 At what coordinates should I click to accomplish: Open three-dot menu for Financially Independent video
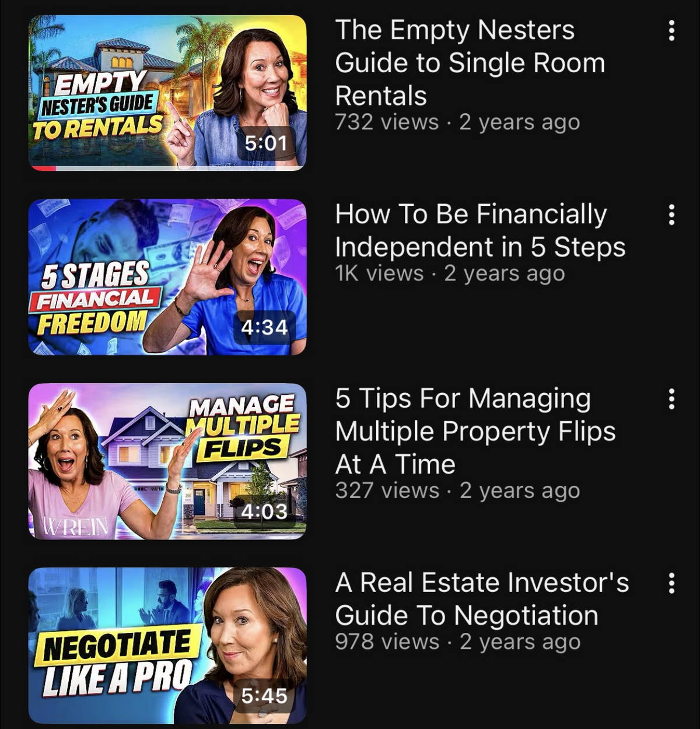(671, 215)
